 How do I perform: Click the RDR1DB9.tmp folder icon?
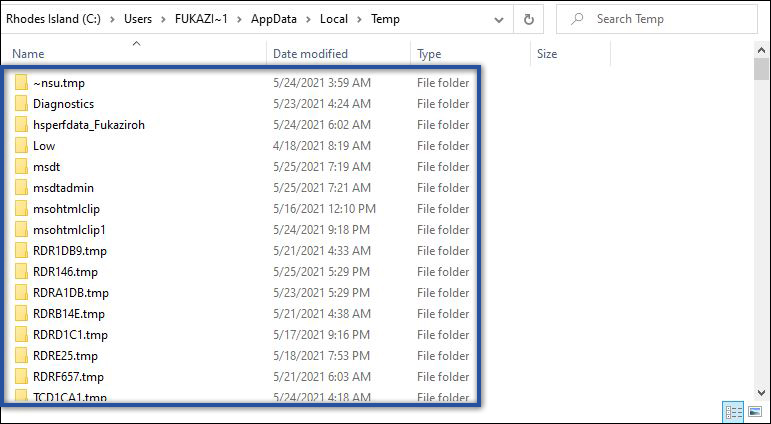(21, 251)
